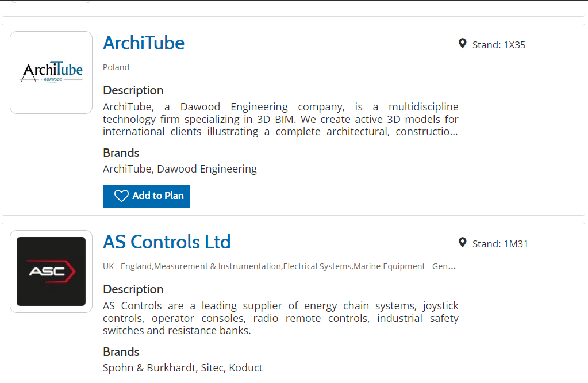This screenshot has height=383, width=588.
Task: Open the AS Controls ASC logo thumbnail
Action: pos(51,271)
